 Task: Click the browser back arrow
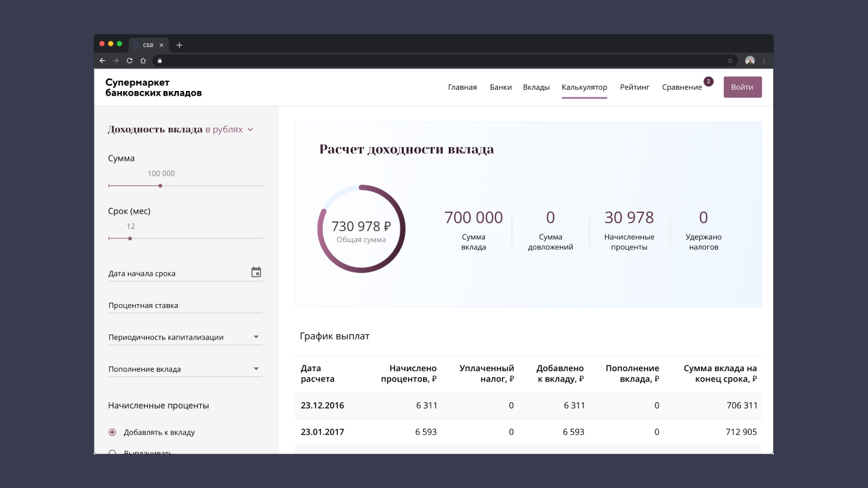[102, 61]
